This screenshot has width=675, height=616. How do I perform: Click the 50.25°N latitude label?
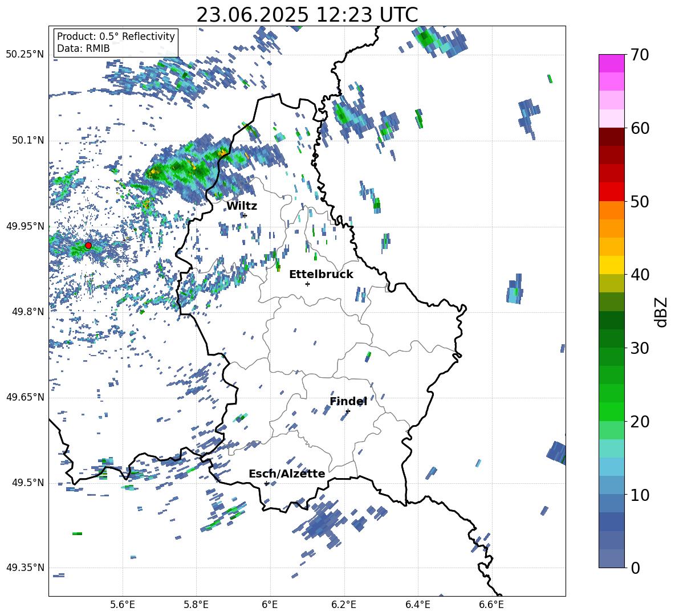click(26, 55)
